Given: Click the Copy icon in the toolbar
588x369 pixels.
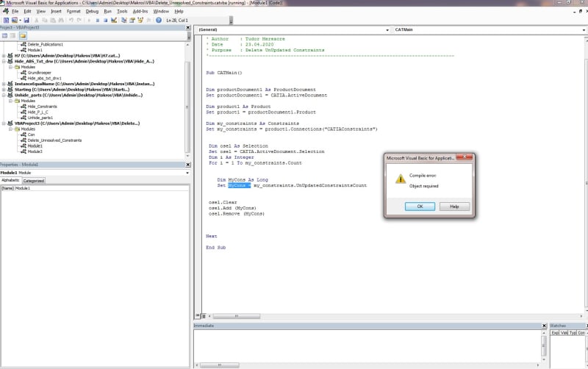Looking at the screenshot, I should coord(45,21).
